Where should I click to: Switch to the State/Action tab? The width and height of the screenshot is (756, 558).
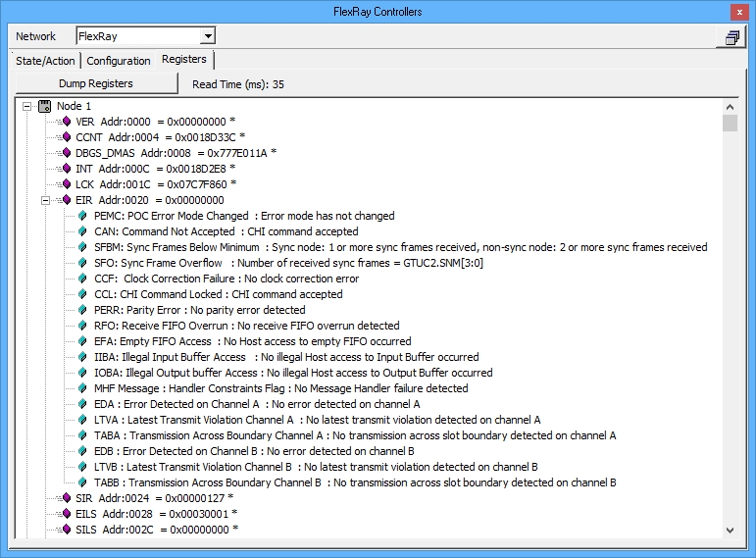coord(47,61)
